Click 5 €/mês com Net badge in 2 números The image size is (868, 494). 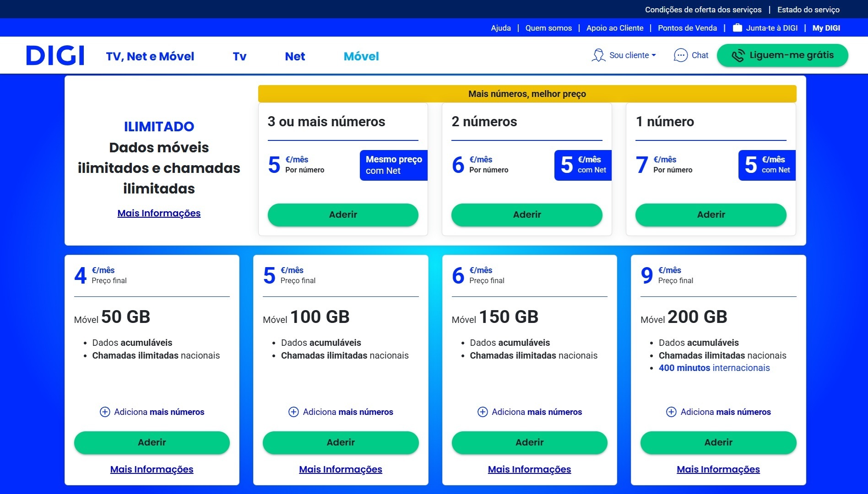[x=583, y=165]
